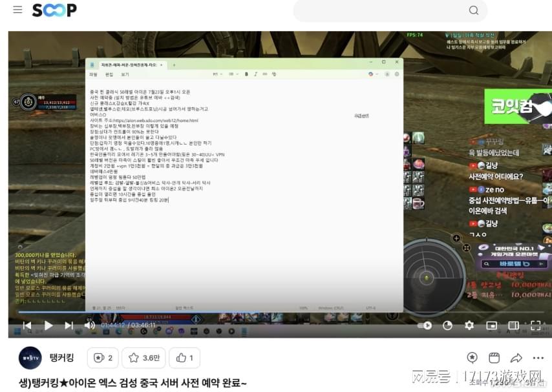Focus the search input field

381,10
